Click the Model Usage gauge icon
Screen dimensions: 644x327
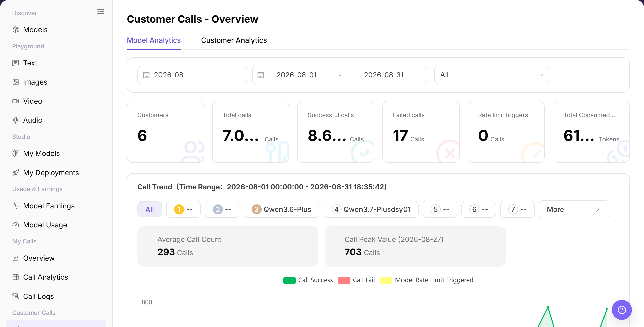[x=16, y=225]
